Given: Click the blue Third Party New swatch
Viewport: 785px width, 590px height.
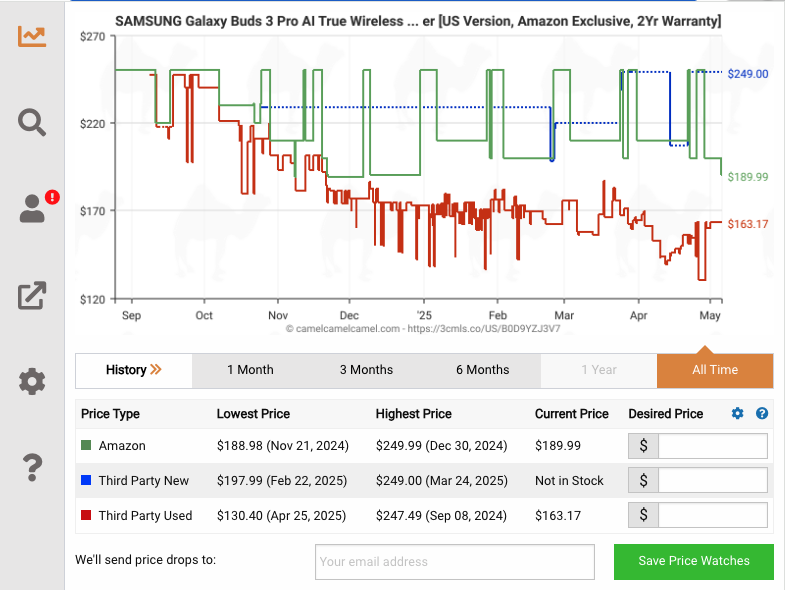Looking at the screenshot, I should [x=87, y=481].
